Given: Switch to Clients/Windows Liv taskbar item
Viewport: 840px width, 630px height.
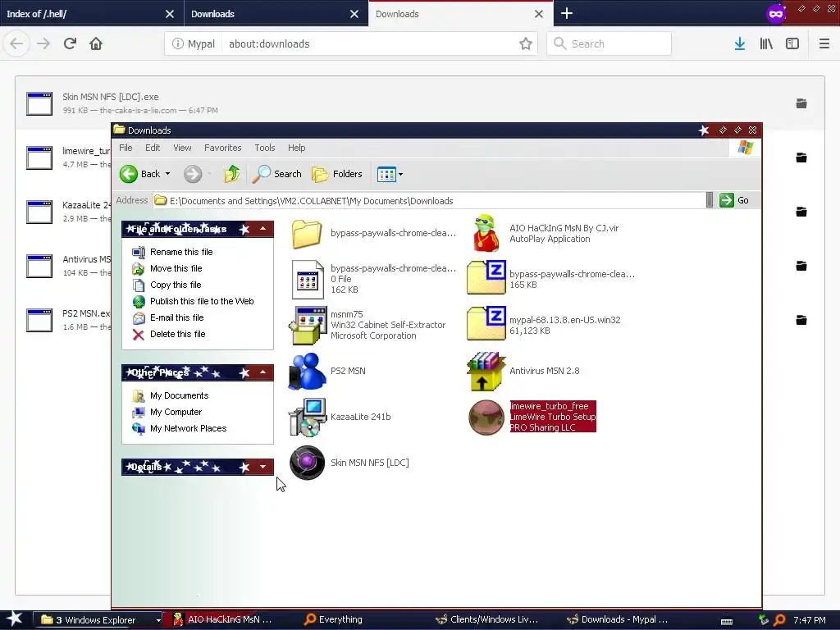Looking at the screenshot, I should [486, 619].
